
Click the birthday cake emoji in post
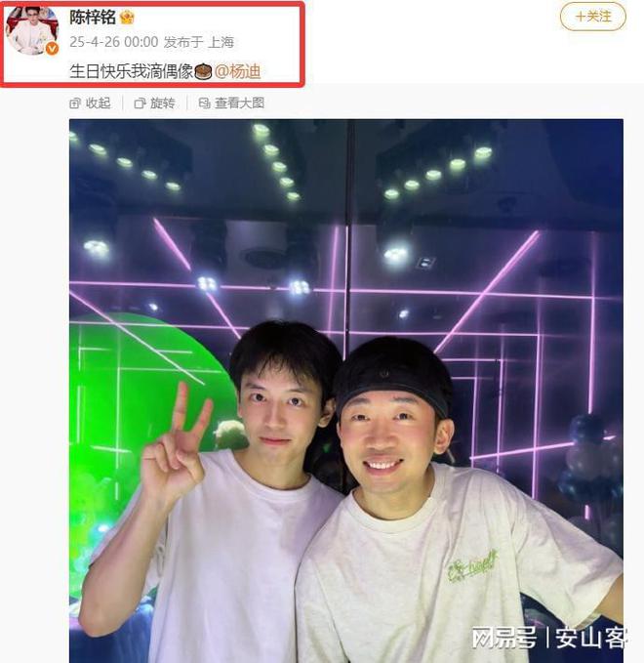203,71
